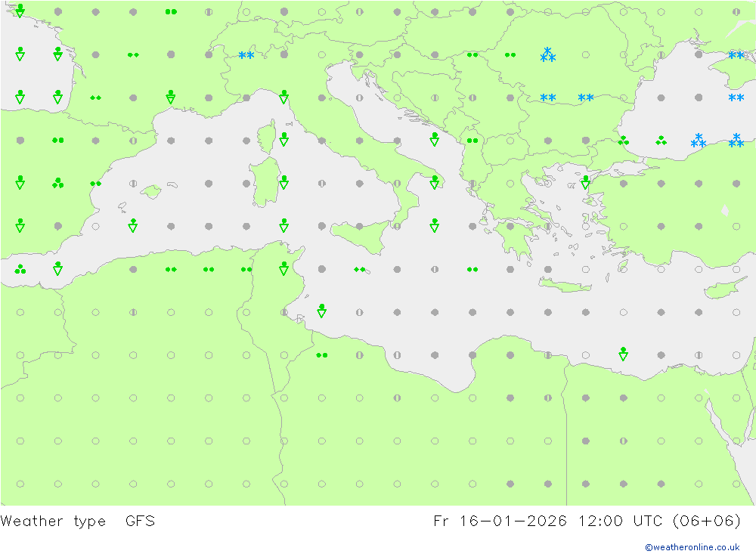Click the green rain dots on Libya's coast
The height and width of the screenshot is (554, 756).
coord(321,355)
